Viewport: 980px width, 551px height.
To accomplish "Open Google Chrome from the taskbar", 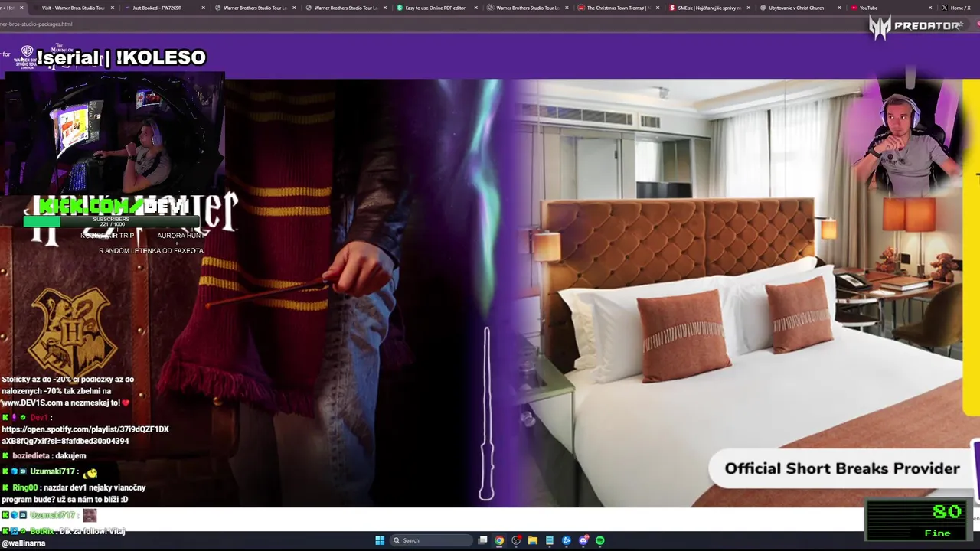I will pyautogui.click(x=499, y=540).
